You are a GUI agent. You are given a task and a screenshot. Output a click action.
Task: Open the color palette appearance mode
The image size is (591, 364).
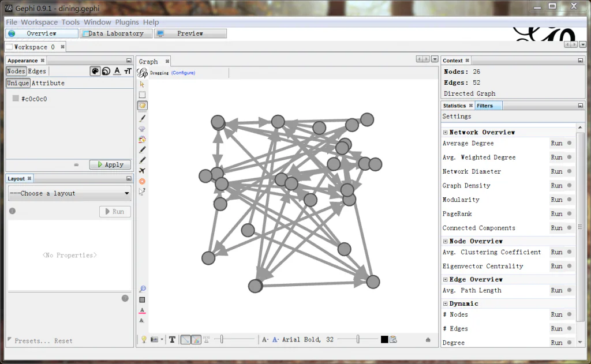pos(95,71)
